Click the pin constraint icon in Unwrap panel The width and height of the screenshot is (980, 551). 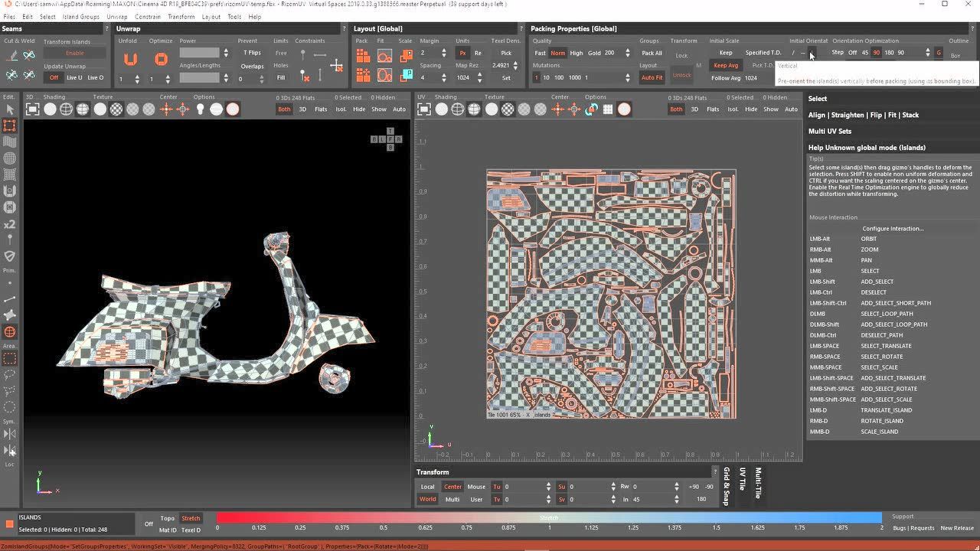tap(303, 56)
